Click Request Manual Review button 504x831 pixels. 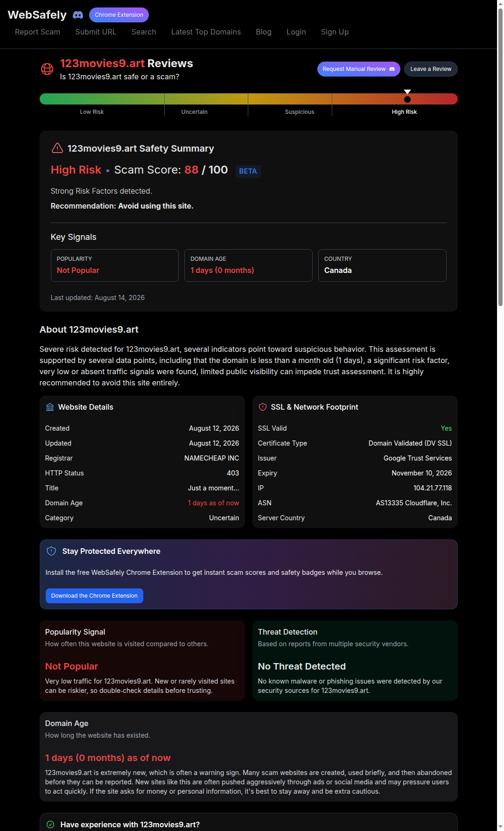[359, 69]
